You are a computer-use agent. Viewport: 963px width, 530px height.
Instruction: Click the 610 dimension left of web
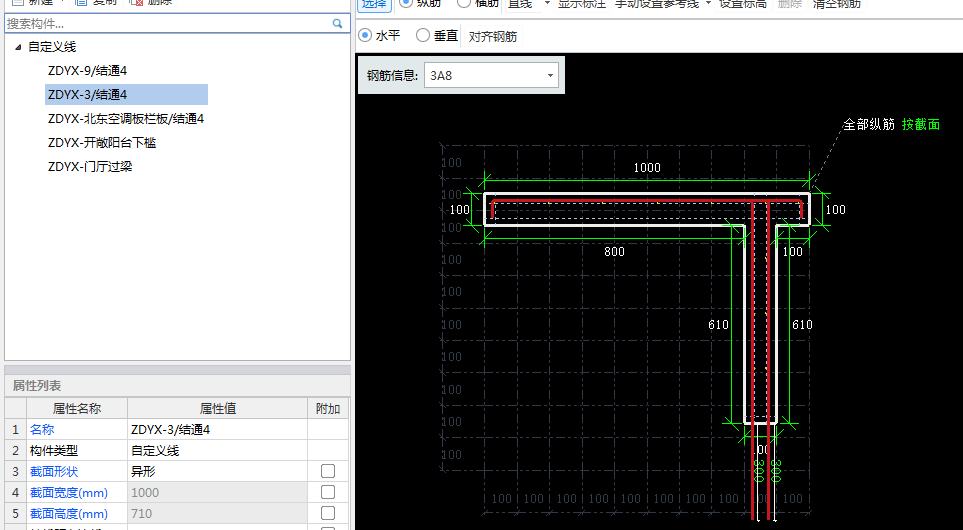tap(718, 325)
